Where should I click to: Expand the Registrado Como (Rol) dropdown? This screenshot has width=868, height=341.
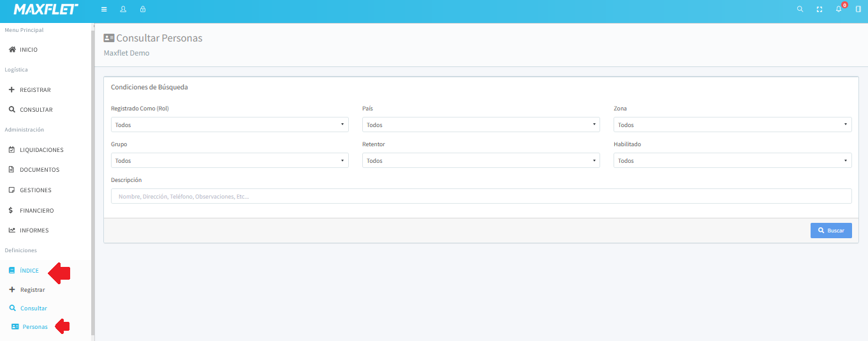230,125
